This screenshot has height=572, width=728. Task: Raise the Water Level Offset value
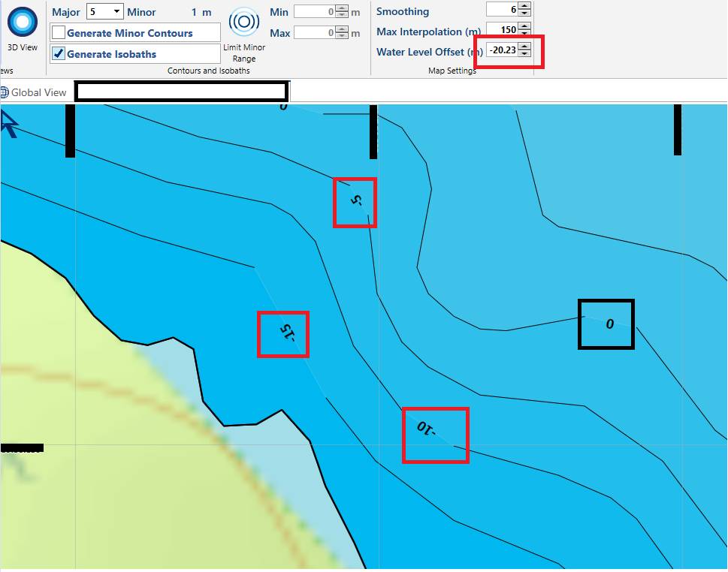[524, 47]
